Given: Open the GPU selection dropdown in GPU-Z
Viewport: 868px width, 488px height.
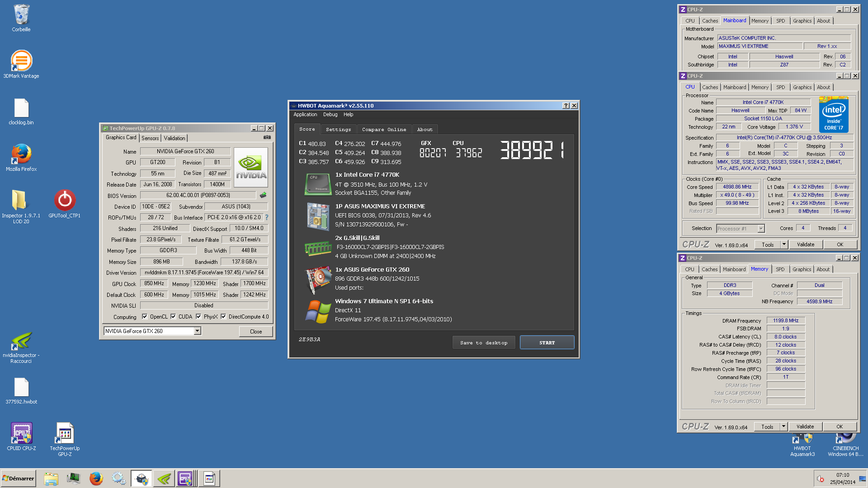Looking at the screenshot, I should point(197,331).
